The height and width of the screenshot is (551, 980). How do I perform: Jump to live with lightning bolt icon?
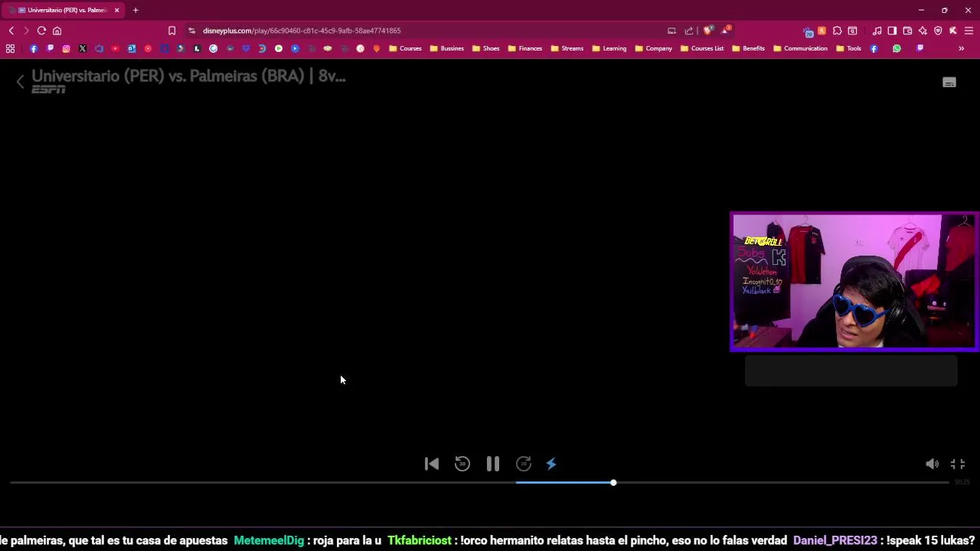(x=551, y=464)
